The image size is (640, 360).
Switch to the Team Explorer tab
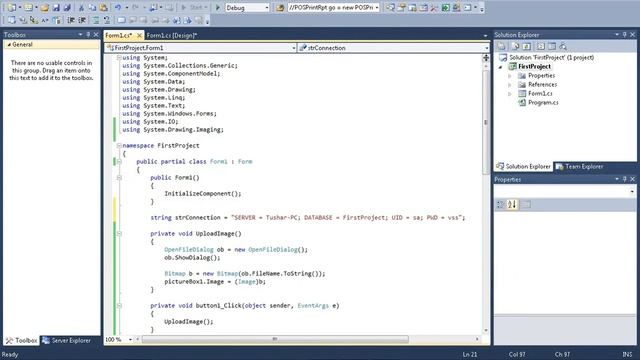(x=580, y=167)
